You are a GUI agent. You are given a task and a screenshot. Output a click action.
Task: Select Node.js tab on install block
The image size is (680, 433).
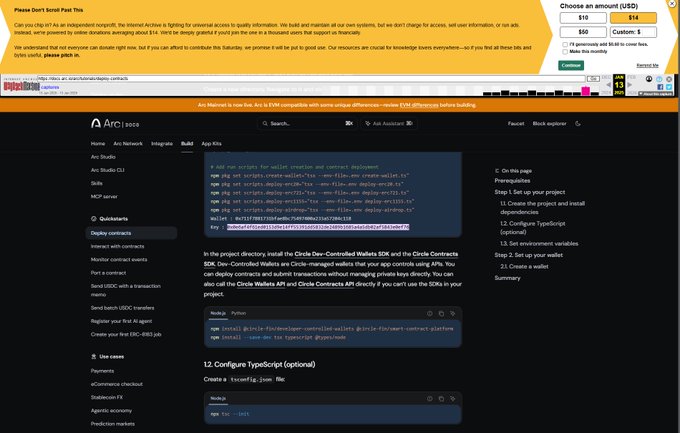218,313
